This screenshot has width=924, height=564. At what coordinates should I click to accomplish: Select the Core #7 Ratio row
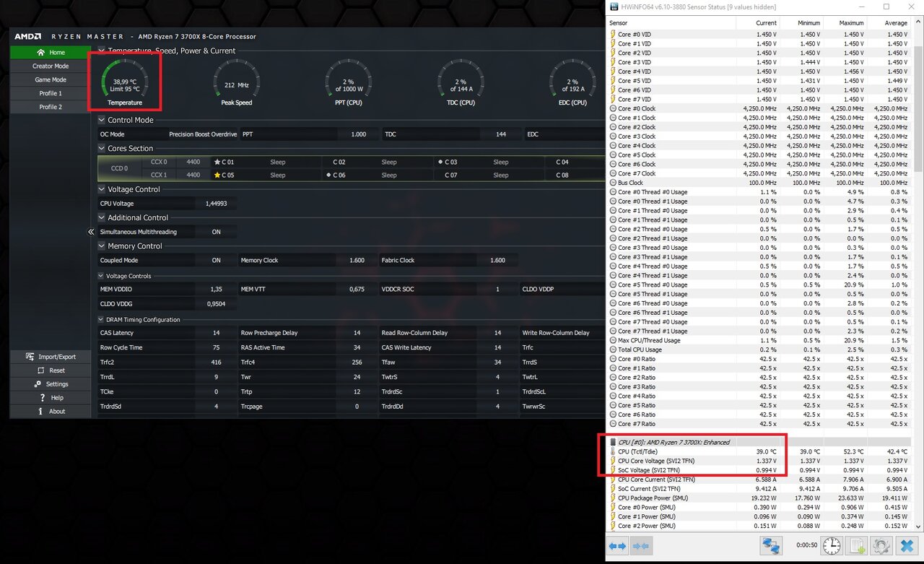(x=759, y=424)
